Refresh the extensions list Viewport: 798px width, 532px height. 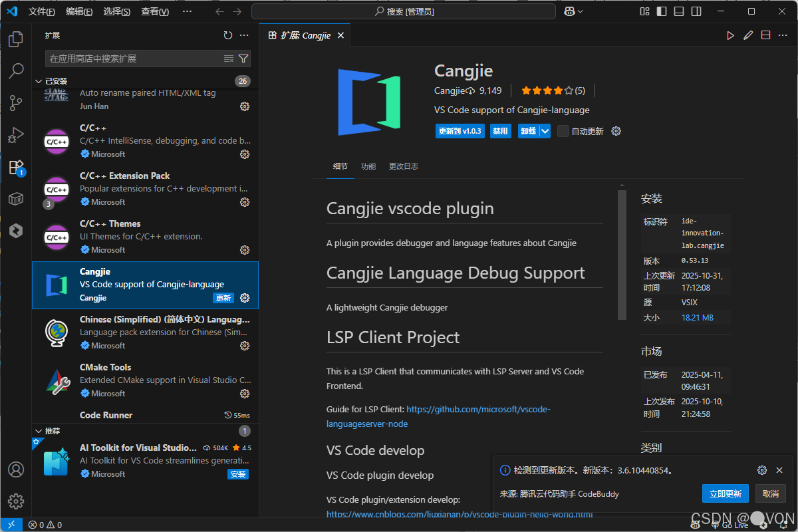[x=228, y=35]
